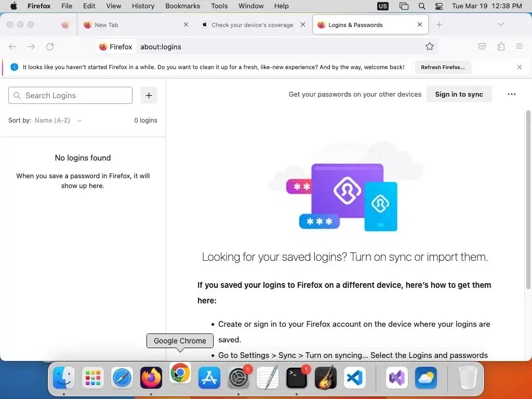532x399 pixels.
Task: Open the Tools menu
Action: coord(219,6)
